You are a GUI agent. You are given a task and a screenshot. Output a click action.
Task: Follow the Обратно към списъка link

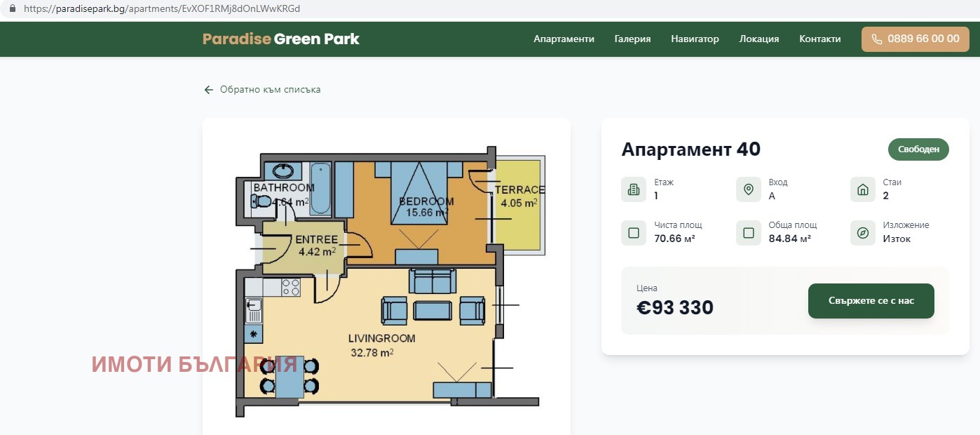[270, 90]
